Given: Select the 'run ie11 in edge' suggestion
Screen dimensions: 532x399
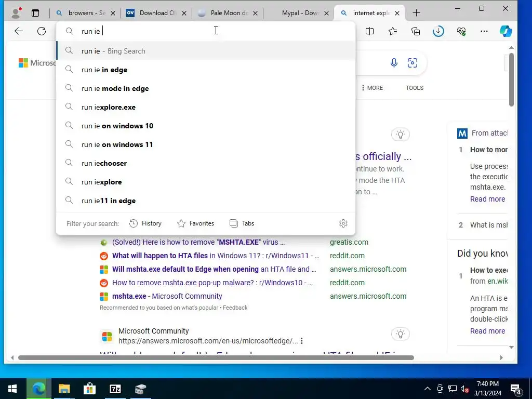Looking at the screenshot, I should tap(206, 200).
